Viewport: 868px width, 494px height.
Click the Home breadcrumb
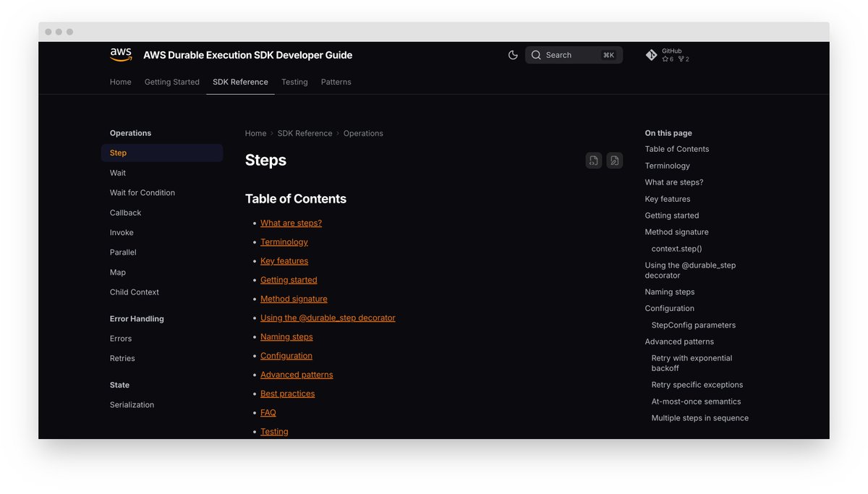255,133
